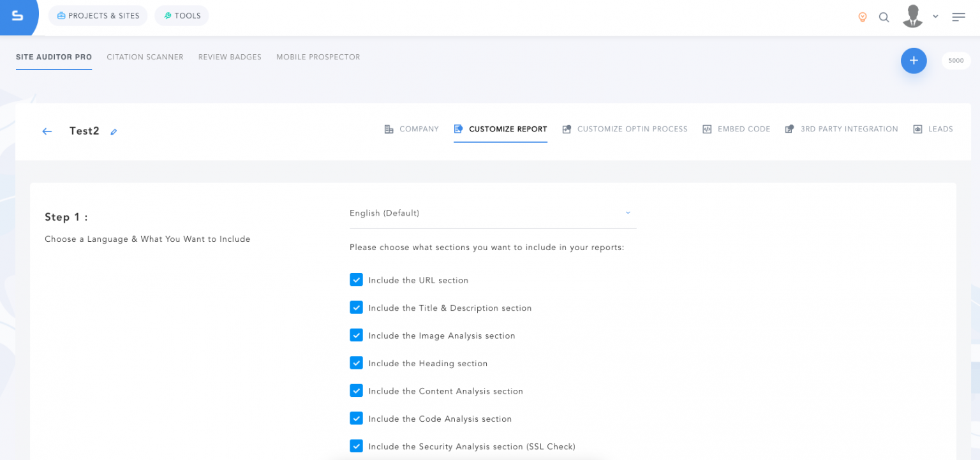The image size is (980, 460).
Task: Expand the chevron next to the avatar
Action: [935, 17]
